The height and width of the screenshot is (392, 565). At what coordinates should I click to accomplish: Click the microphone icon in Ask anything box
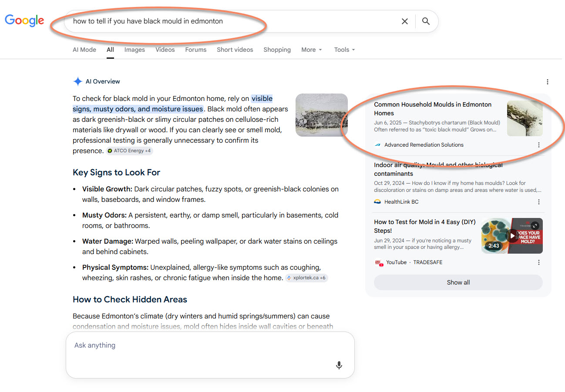pos(339,365)
